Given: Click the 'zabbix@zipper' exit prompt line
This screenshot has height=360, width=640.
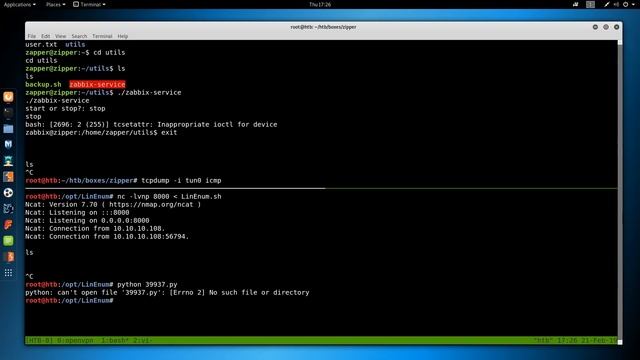Looking at the screenshot, I should (x=101, y=133).
